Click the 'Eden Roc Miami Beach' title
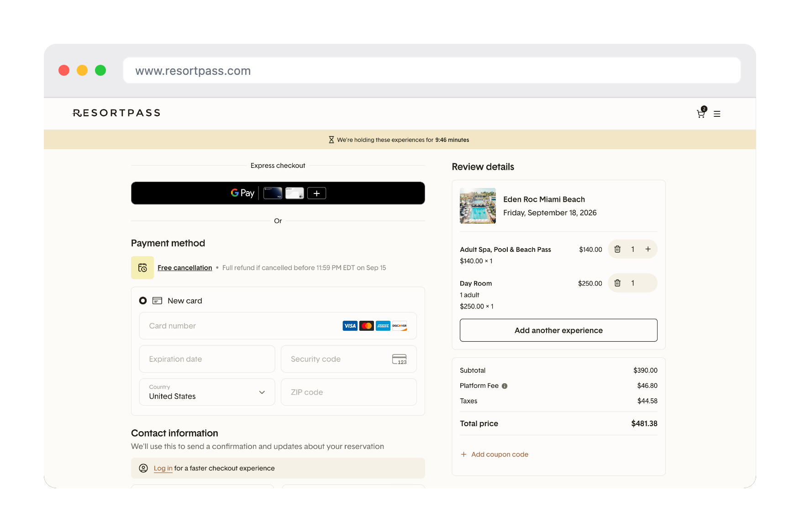 click(544, 199)
